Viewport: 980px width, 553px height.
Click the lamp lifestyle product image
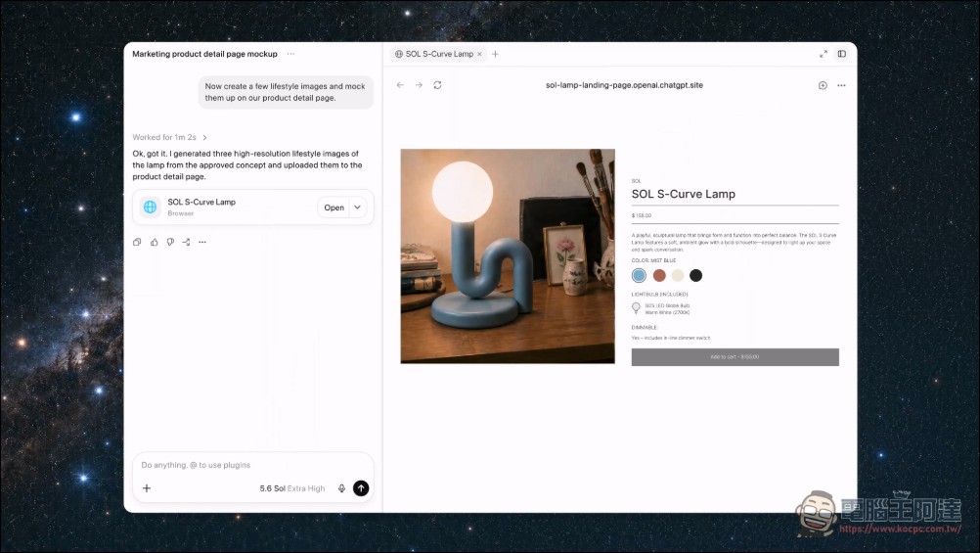tap(508, 255)
